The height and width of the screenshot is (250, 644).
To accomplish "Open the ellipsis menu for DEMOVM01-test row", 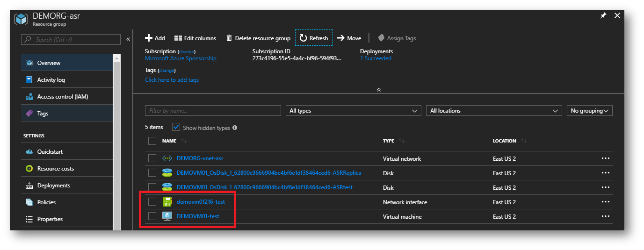I will (x=606, y=216).
